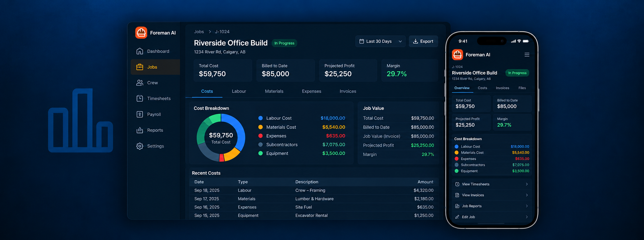Image resolution: width=644 pixels, height=240 pixels.
Task: Open Settings gear icon in sidebar
Action: point(140,146)
